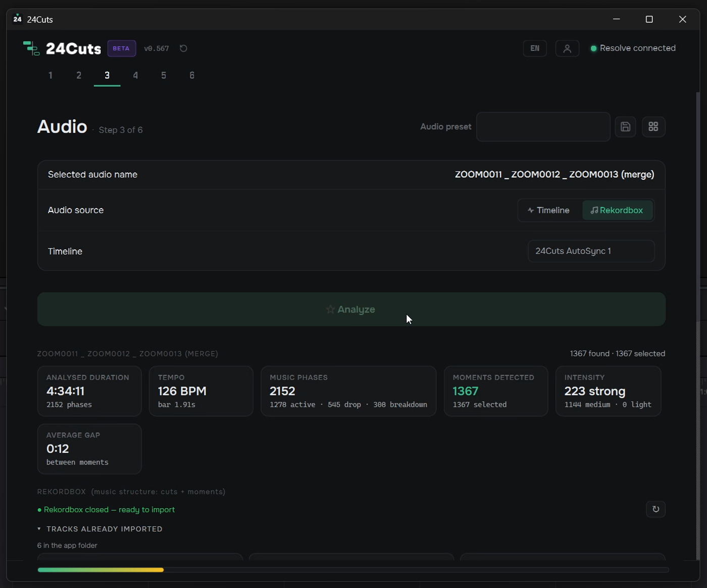Viewport: 707px width, 588px height.
Task: Switch language with the EN button
Action: [535, 48]
